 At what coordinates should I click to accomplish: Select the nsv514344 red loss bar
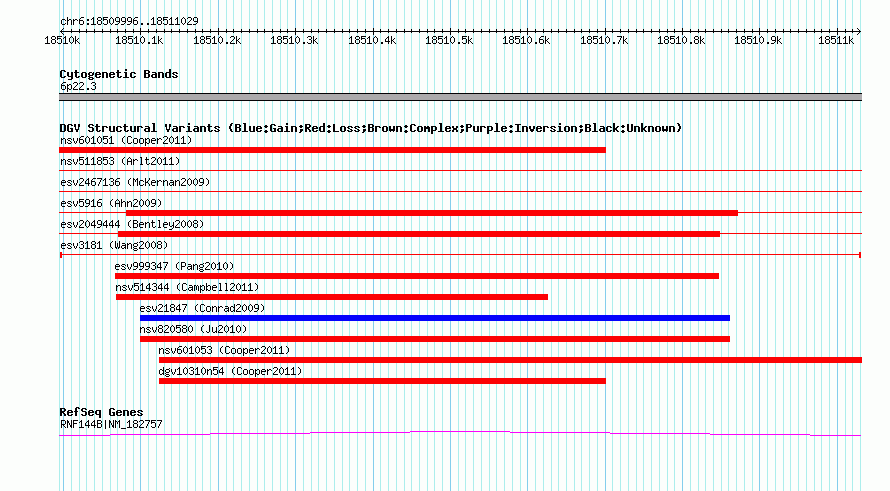tap(331, 297)
